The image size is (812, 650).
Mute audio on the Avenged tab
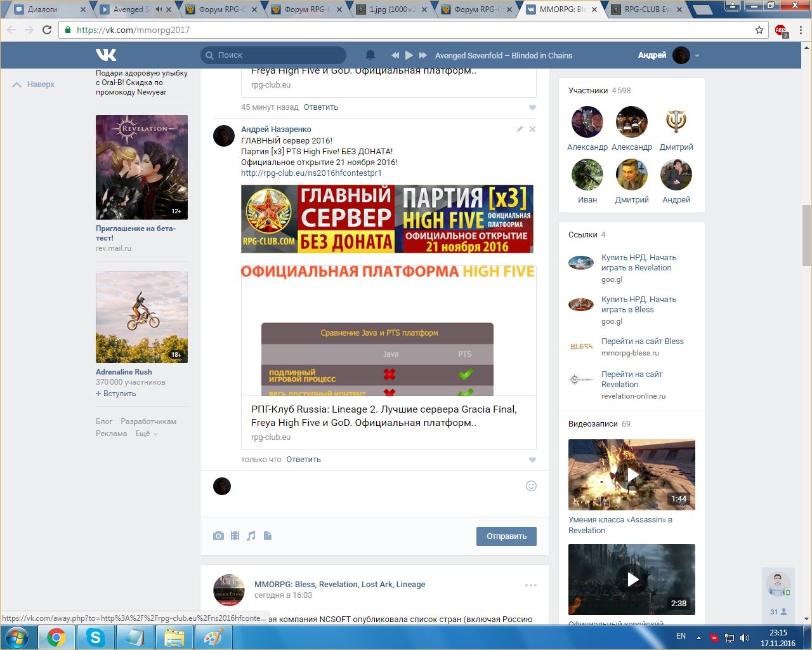(158, 10)
